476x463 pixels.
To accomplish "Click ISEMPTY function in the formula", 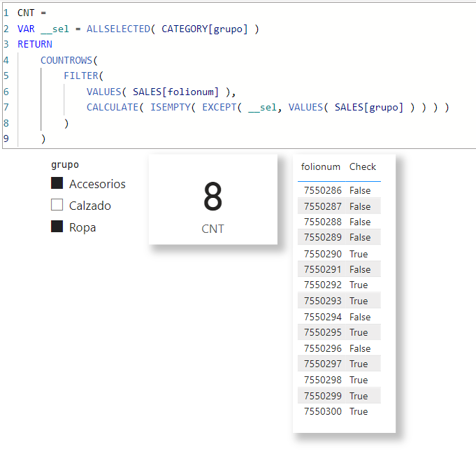I will coord(171,107).
